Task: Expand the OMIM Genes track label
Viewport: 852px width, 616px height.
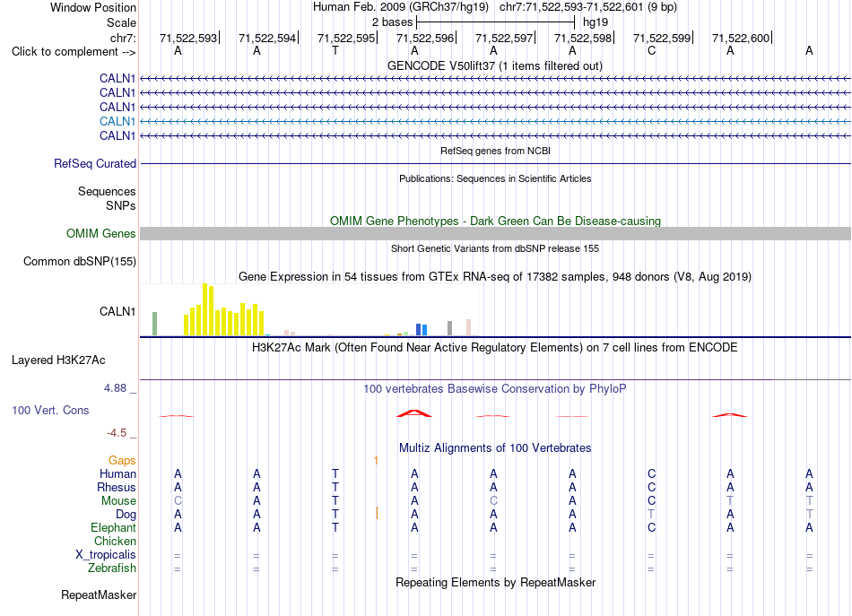Action: point(100,234)
